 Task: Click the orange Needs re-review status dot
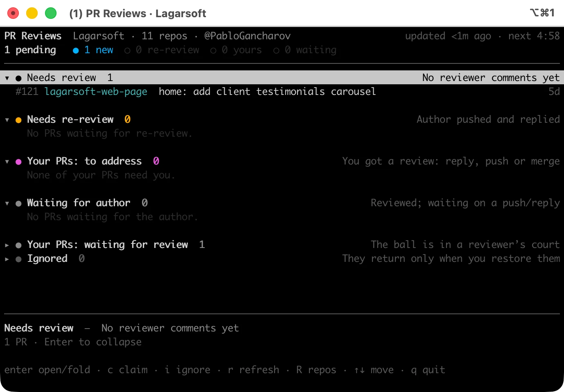(18, 120)
